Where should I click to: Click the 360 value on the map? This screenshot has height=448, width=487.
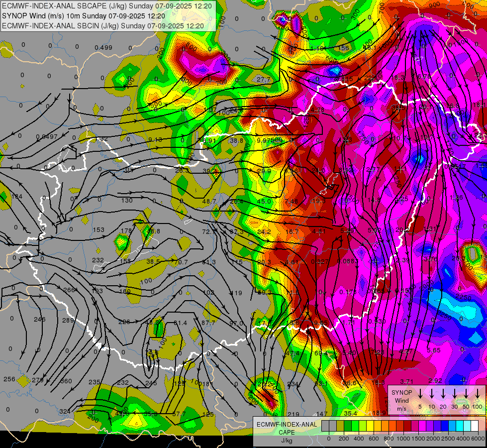(66, 381)
